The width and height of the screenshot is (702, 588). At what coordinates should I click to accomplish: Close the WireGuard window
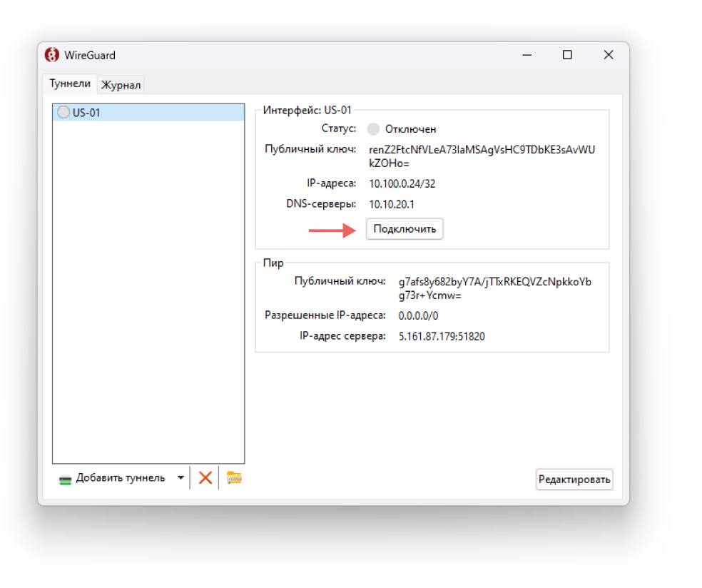pyautogui.click(x=608, y=55)
